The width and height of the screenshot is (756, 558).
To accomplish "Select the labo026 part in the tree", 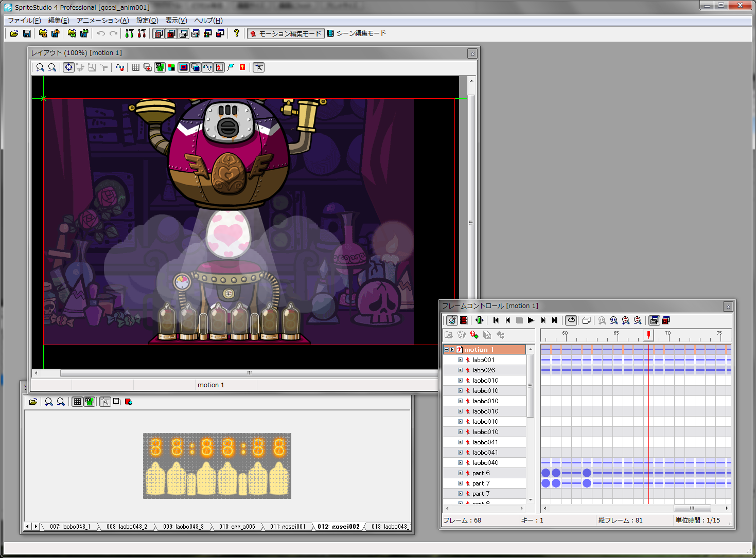I will coord(484,370).
